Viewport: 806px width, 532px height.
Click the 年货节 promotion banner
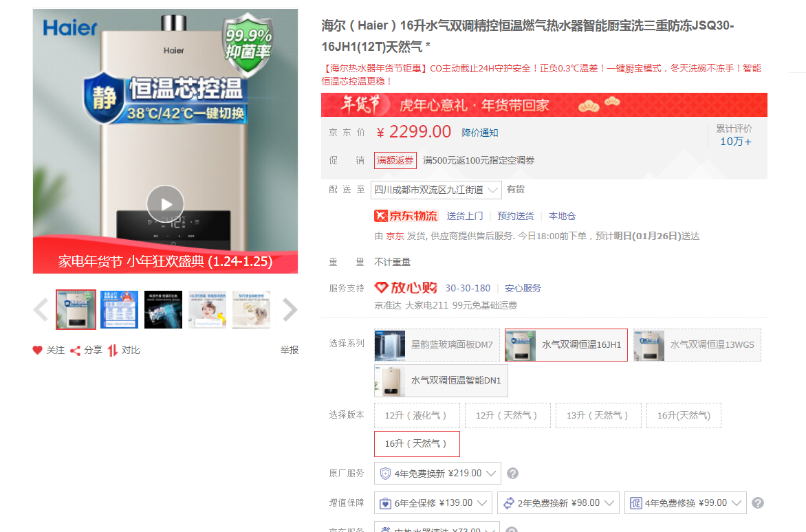[x=544, y=104]
